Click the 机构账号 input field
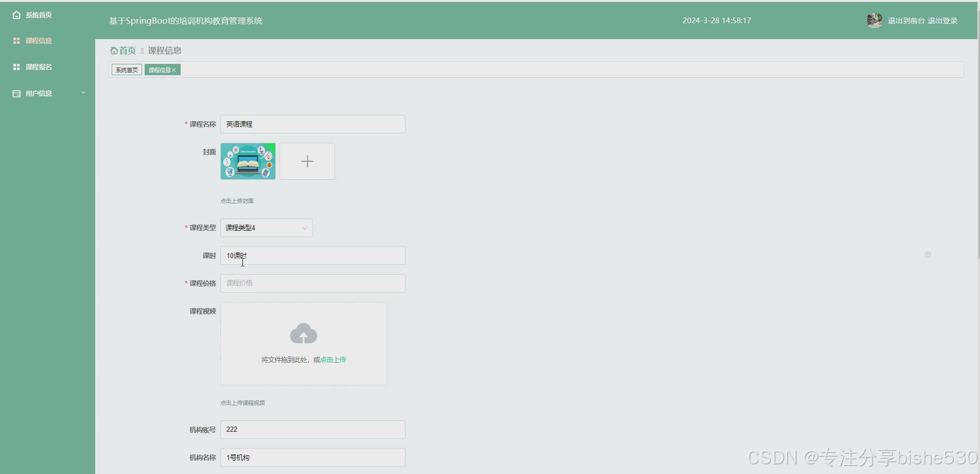 coord(313,430)
